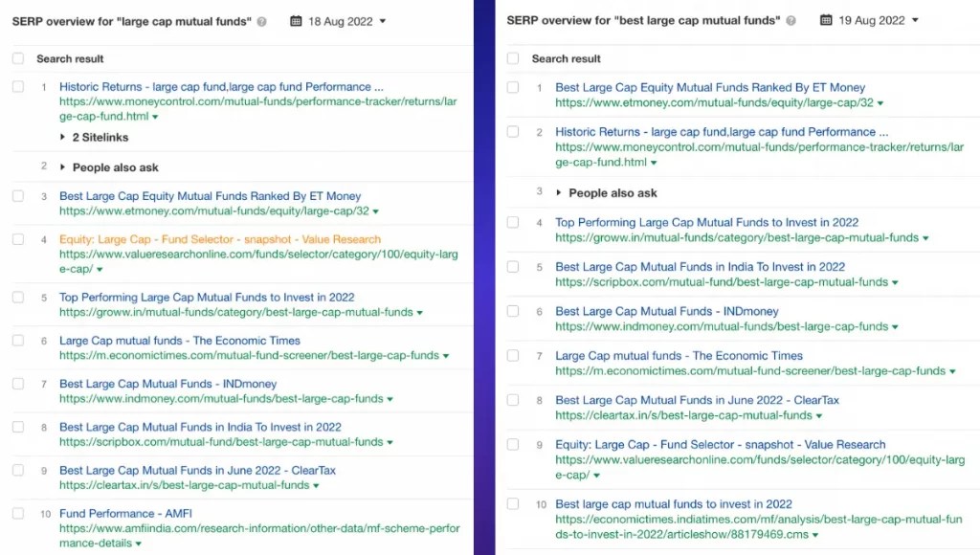980x555 pixels.
Task: Check left result 5 Groww checkbox
Action: click(18, 298)
